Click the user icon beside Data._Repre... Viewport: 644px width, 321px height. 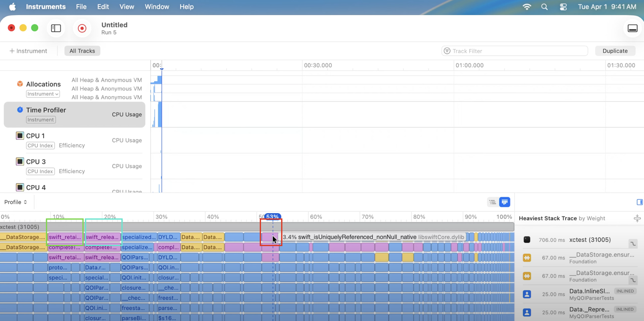point(527,313)
